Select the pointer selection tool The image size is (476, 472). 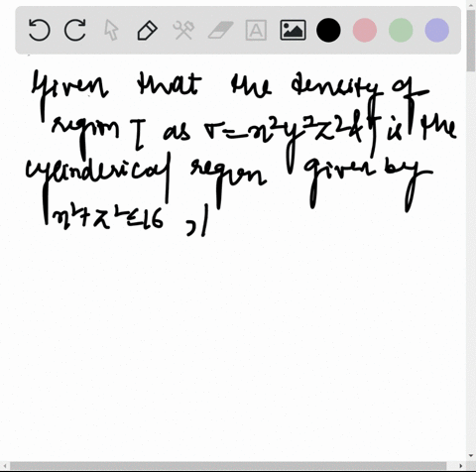111,30
